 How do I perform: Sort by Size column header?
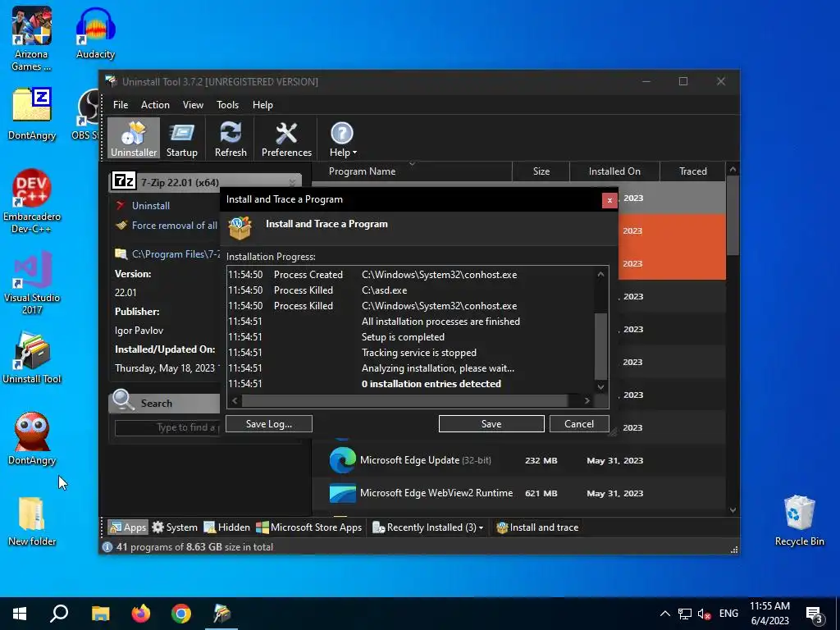[x=541, y=171]
